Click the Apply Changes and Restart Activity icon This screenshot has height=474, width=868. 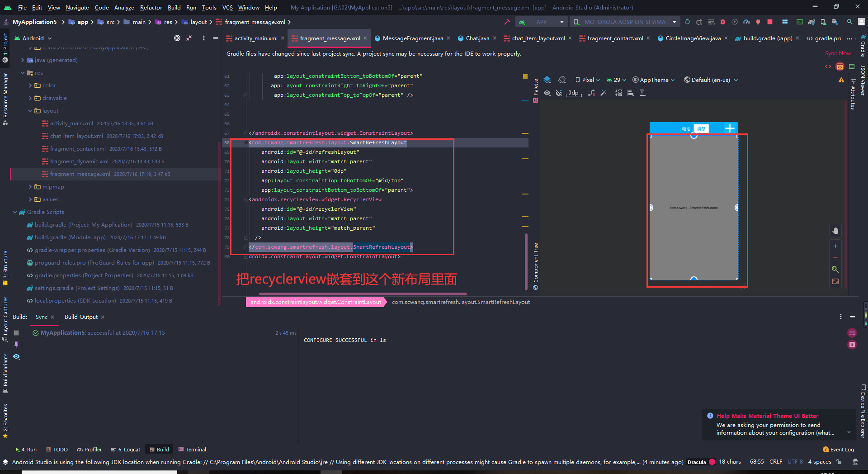coord(699,22)
